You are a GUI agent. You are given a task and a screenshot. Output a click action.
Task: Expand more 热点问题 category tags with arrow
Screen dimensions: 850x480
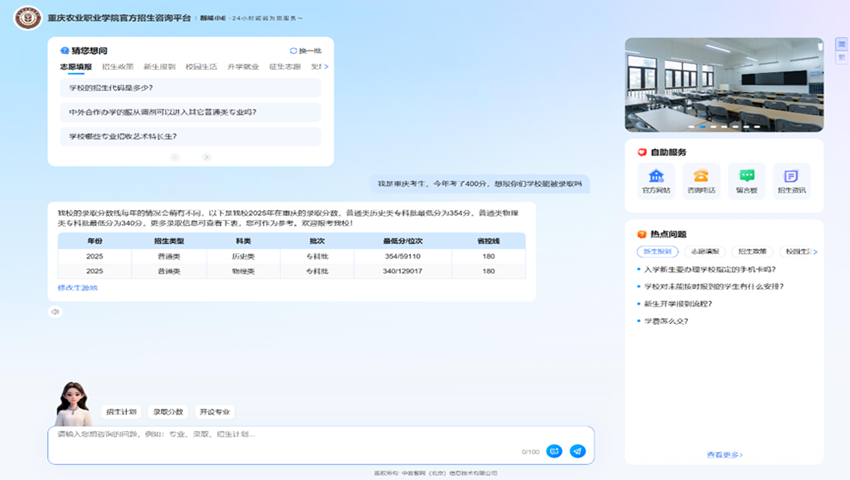click(815, 252)
